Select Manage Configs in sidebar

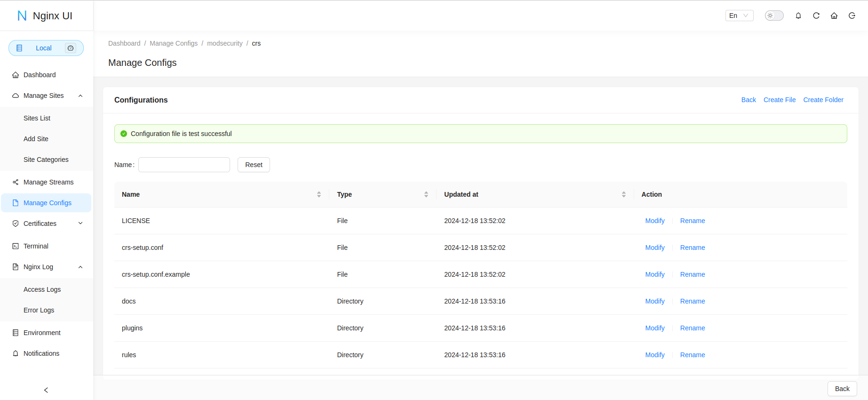click(46, 203)
